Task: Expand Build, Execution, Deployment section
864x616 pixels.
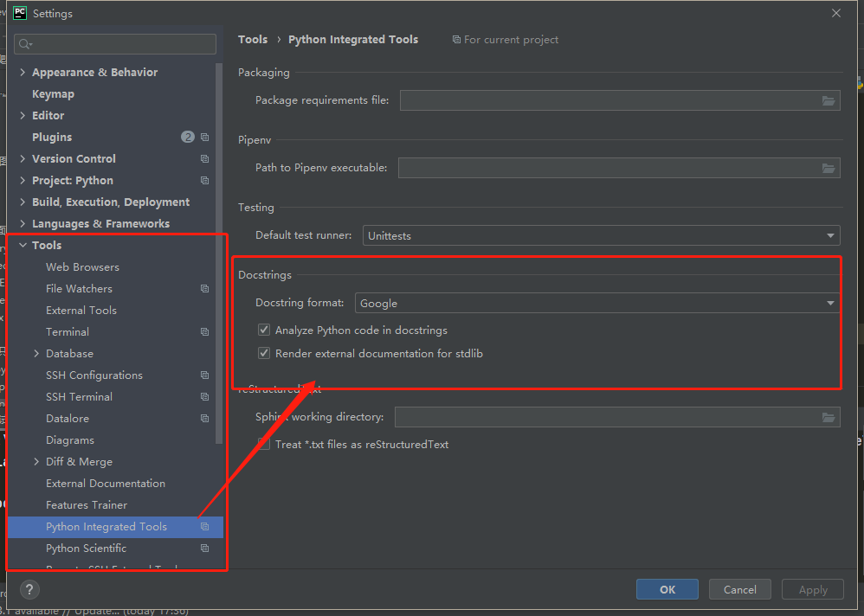Action: (23, 202)
